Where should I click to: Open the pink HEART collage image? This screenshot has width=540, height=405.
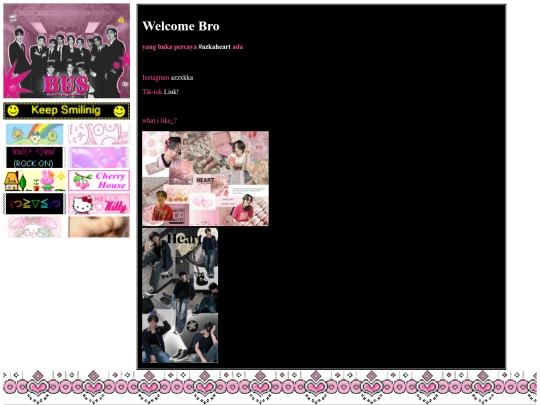[x=206, y=178]
